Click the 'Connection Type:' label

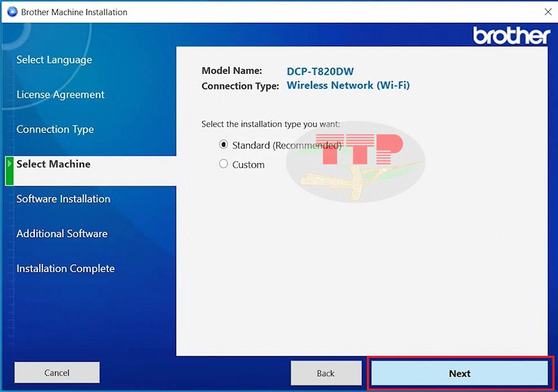240,86
